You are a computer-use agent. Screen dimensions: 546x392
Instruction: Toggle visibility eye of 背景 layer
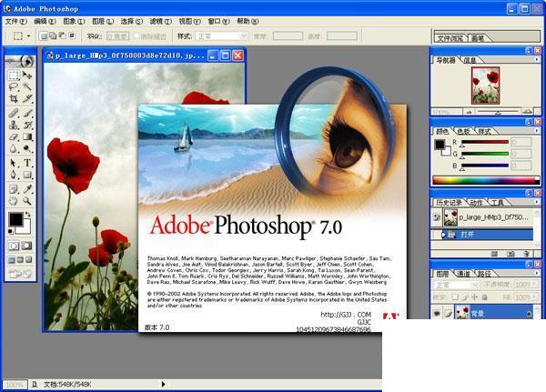[x=437, y=314]
